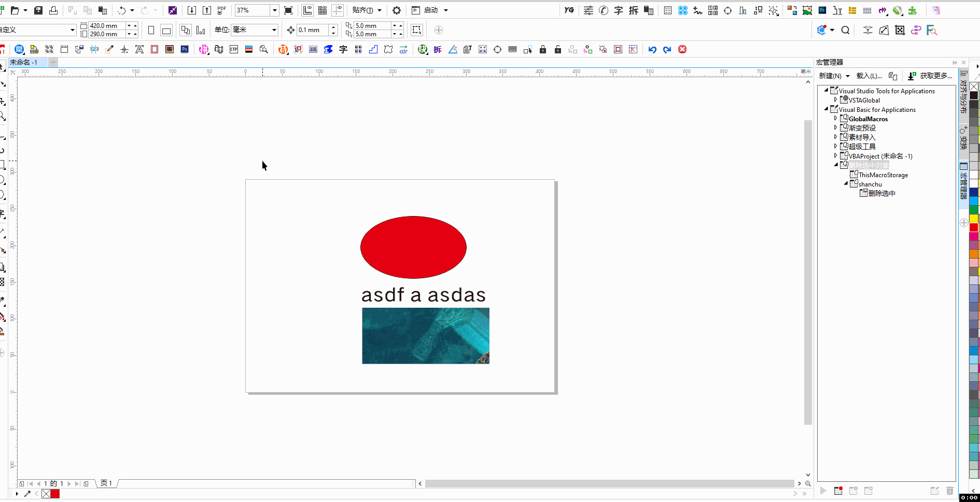Select the 页 1 page tab
980x502 pixels.
tap(106, 483)
